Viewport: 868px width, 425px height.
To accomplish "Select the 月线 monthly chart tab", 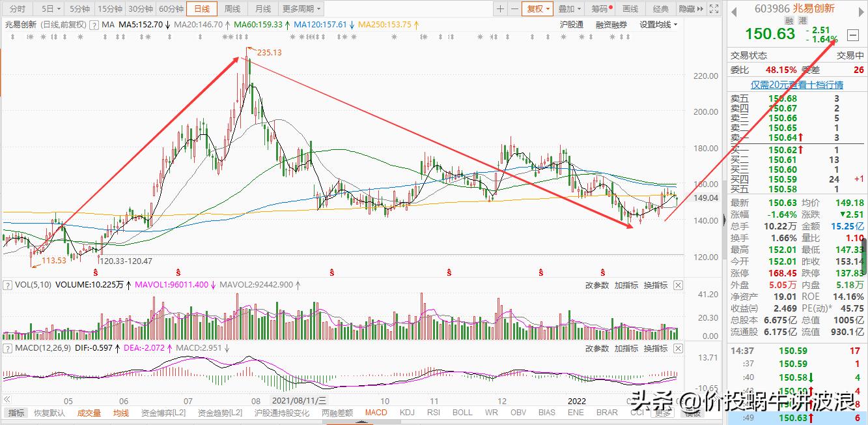I will click(263, 9).
